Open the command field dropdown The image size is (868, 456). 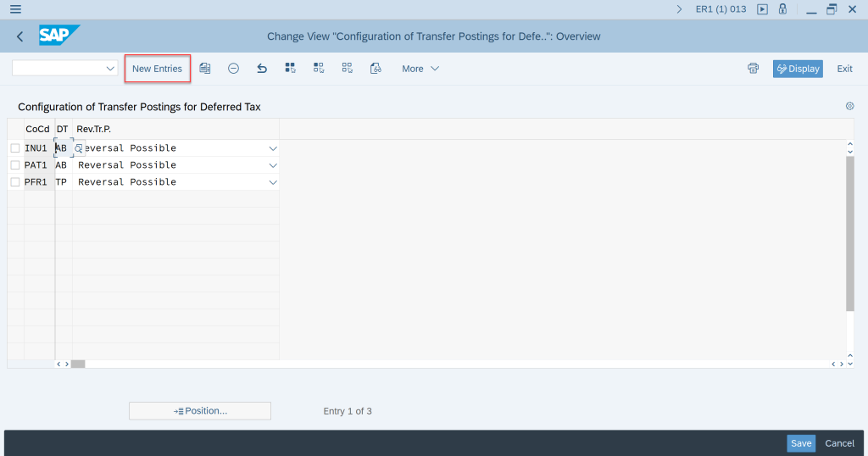click(x=110, y=69)
